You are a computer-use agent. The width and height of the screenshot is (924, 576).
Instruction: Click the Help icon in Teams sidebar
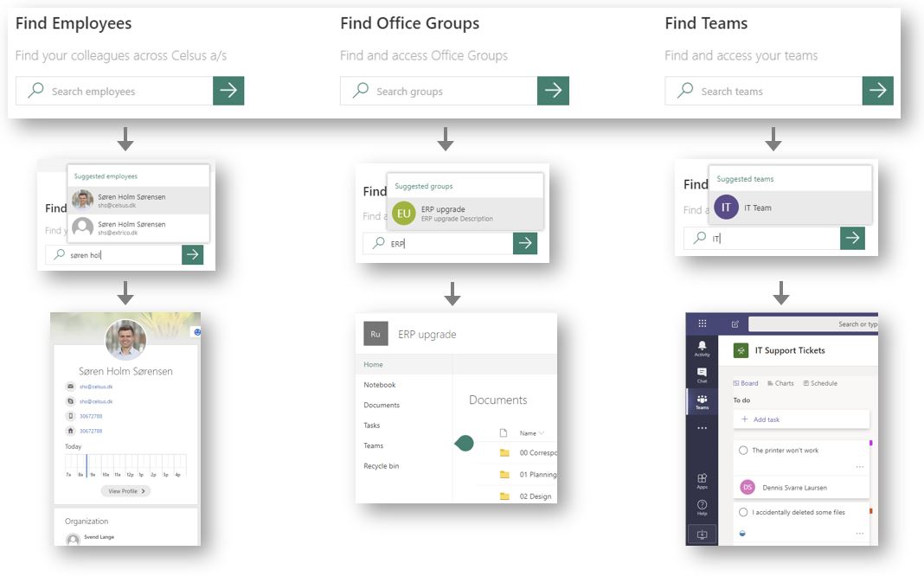702,507
